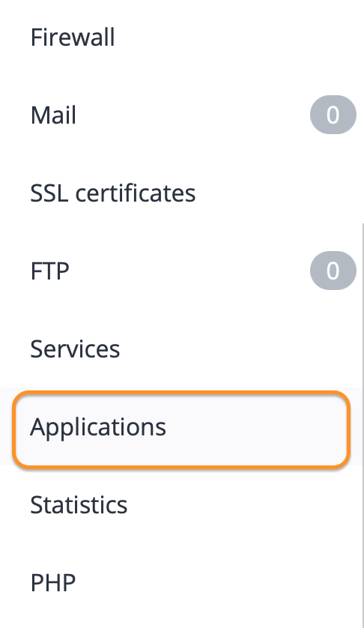Click inside the orange-outlined Applications box
The height and width of the screenshot is (628, 364).
(x=181, y=429)
